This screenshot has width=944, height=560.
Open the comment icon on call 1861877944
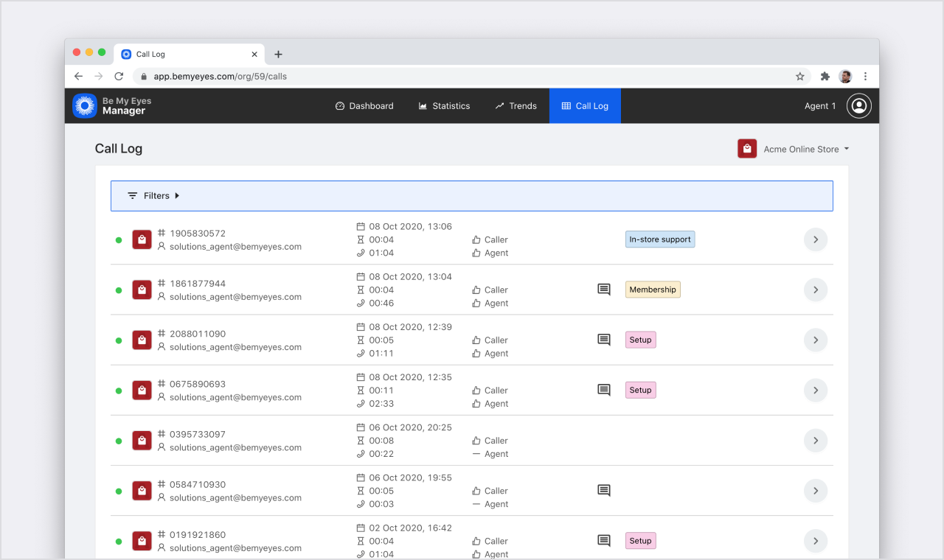(604, 290)
